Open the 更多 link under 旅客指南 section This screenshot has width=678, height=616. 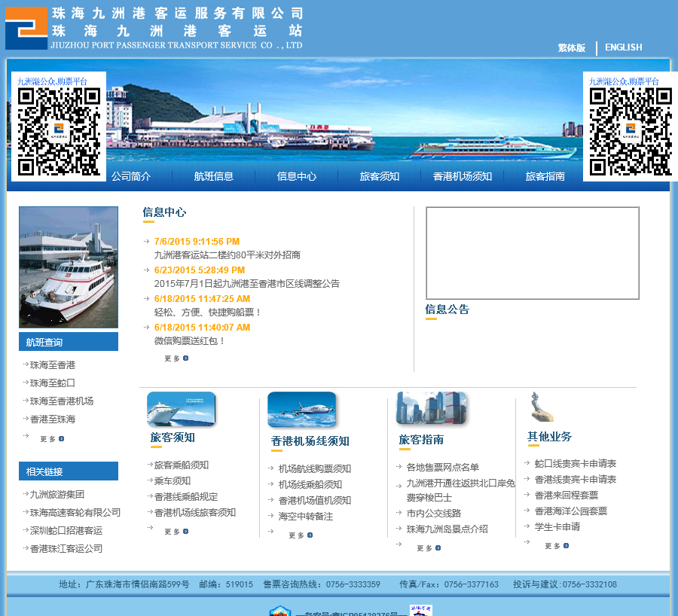(429, 548)
